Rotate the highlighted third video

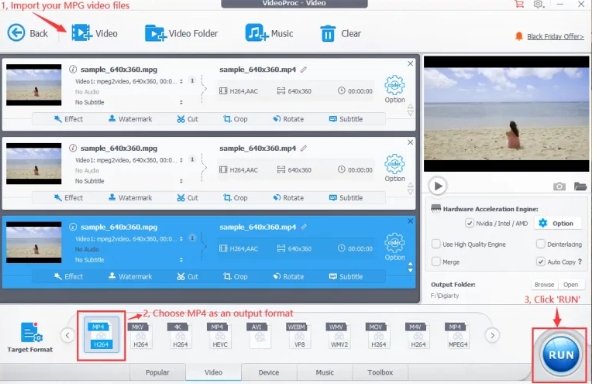click(x=289, y=277)
